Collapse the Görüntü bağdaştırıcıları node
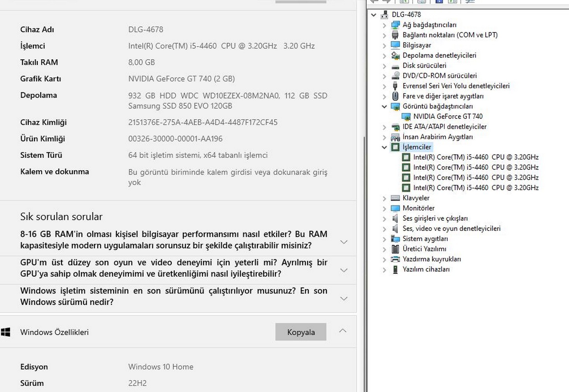The width and height of the screenshot is (569, 392). 384,107
